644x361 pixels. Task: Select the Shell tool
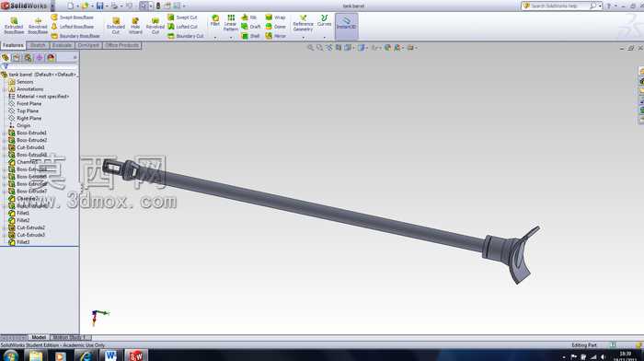250,36
